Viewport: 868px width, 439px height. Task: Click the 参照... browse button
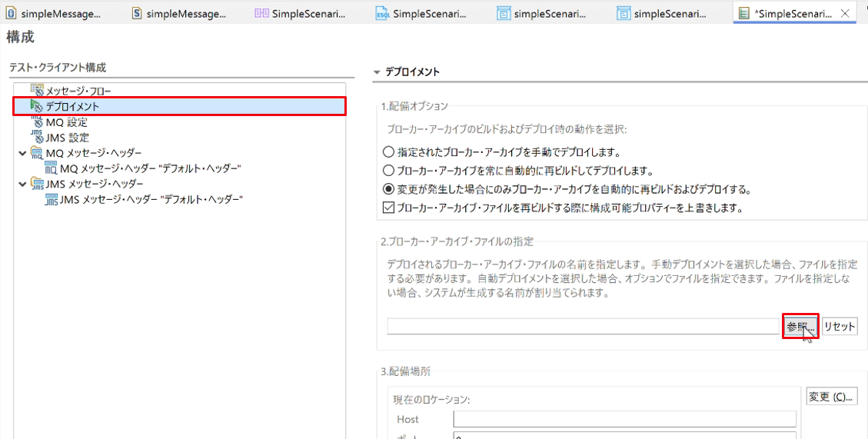800,327
